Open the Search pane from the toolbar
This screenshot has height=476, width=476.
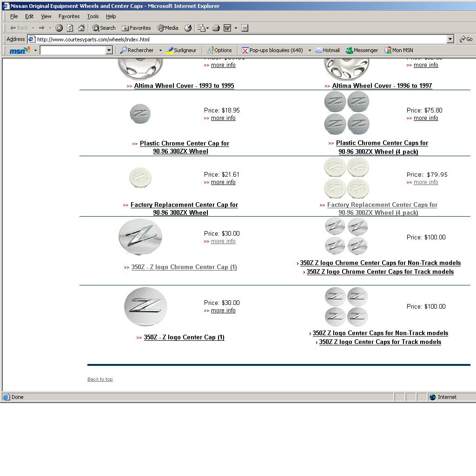104,28
